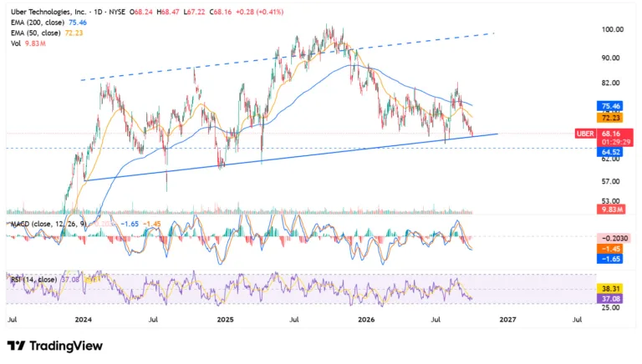Click the MACD (close, 12, 26, 9) legend
The height and width of the screenshot is (364, 642).
(x=48, y=224)
